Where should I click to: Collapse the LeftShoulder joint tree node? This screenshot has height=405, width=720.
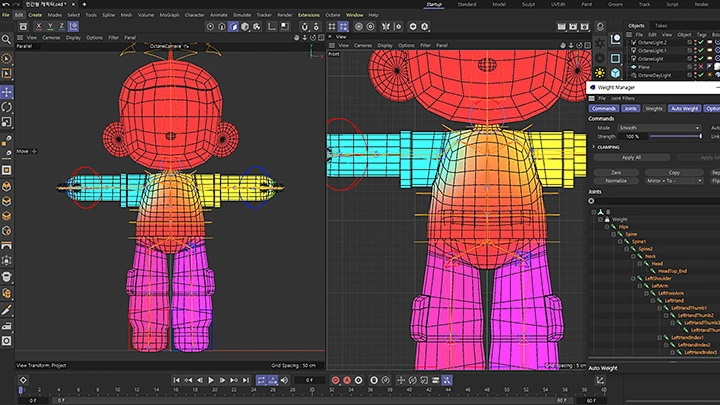tap(633, 278)
